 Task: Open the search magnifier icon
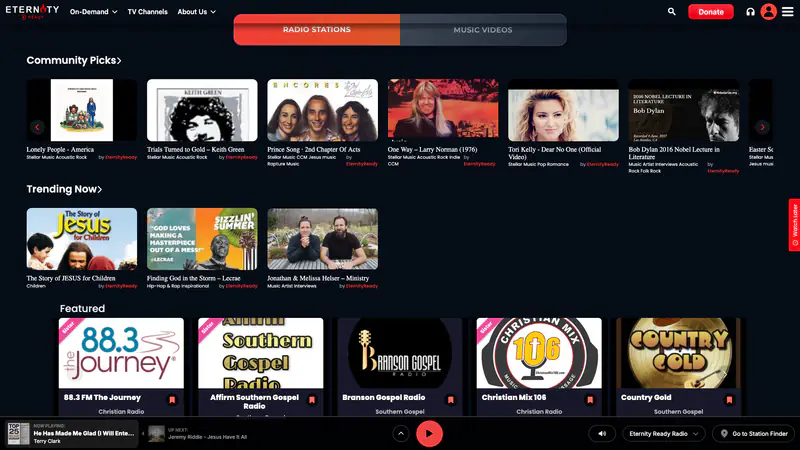[x=671, y=11]
